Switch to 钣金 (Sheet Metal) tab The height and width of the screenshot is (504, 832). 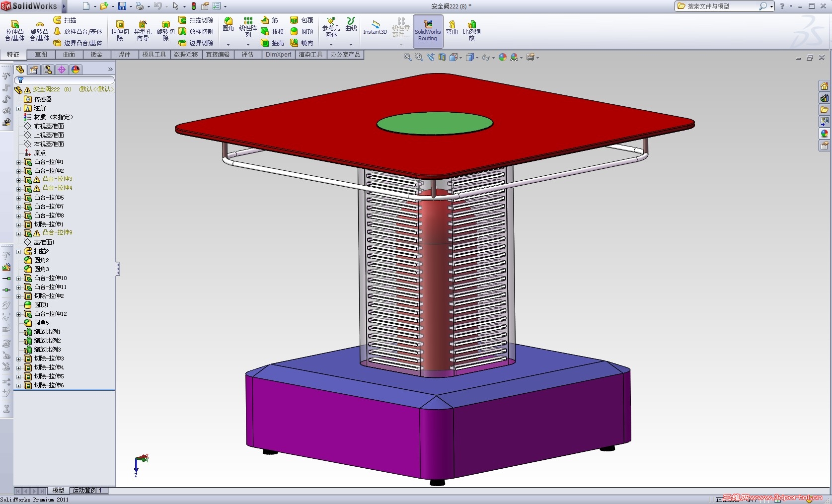[x=97, y=55]
